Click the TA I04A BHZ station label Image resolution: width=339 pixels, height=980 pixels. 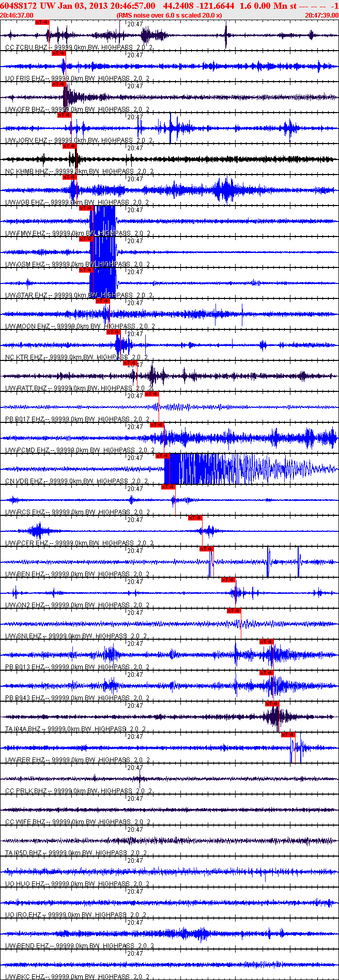pos(24,729)
